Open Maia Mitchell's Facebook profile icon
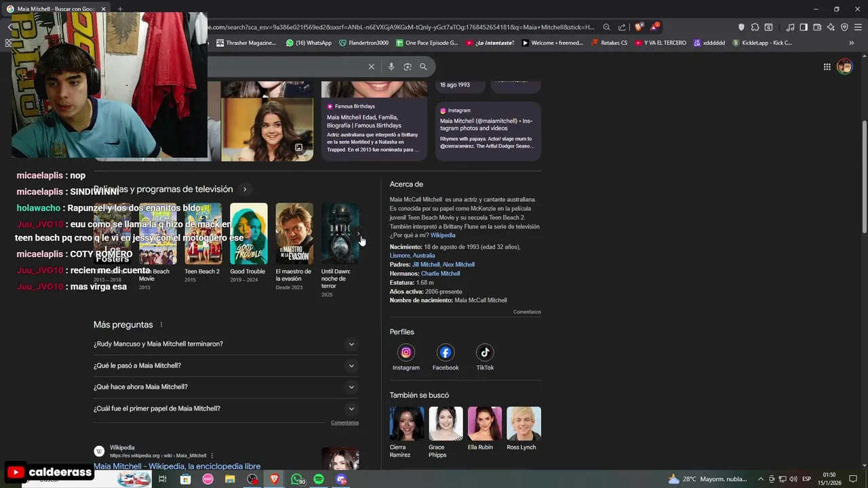 (446, 352)
